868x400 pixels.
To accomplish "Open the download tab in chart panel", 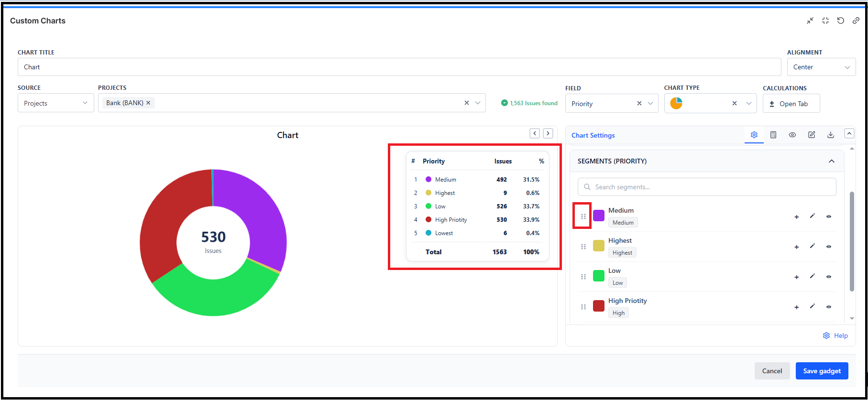I will [831, 135].
